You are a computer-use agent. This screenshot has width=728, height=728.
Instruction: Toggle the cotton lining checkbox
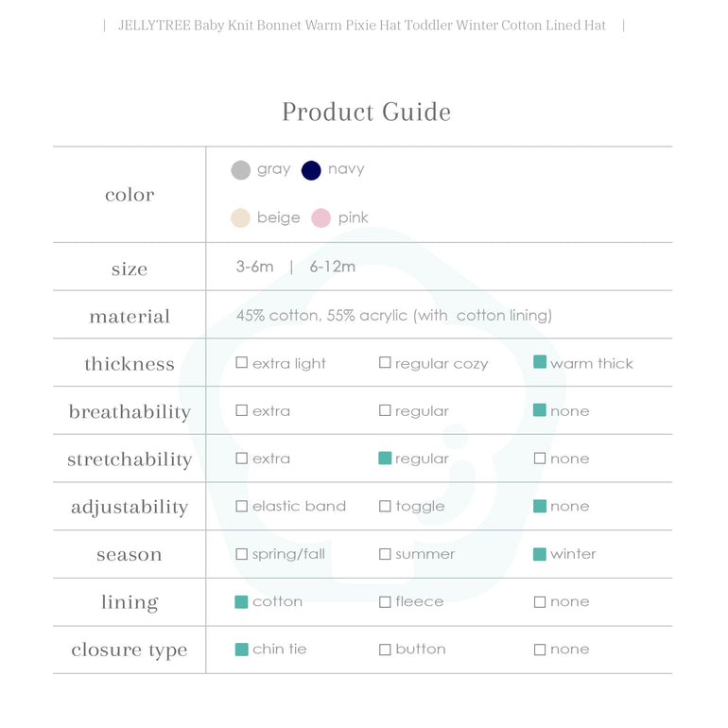click(x=242, y=602)
